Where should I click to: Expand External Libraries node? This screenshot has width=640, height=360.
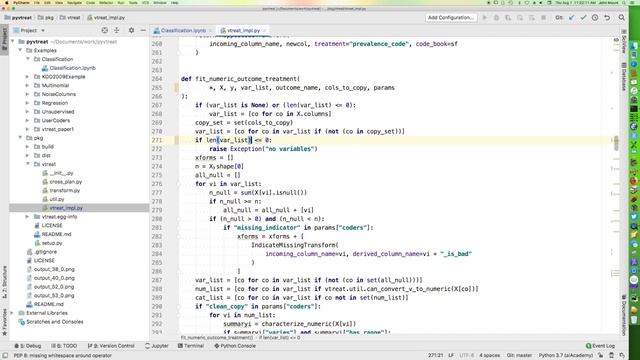click(12, 313)
